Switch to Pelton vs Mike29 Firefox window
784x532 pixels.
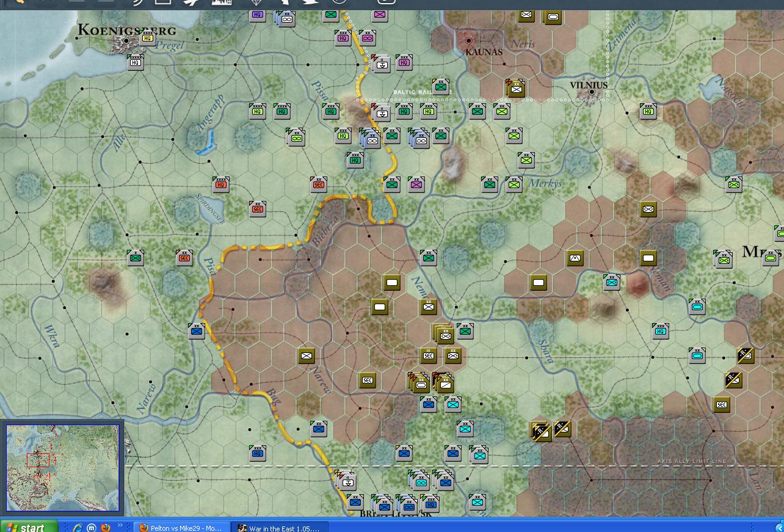182,527
